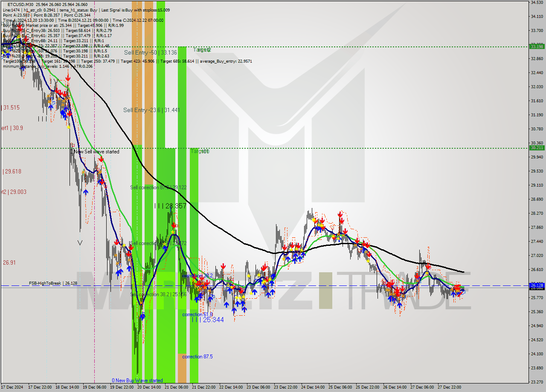
Task: Click the green 33.198 price tag on axis
Action: coord(537,46)
